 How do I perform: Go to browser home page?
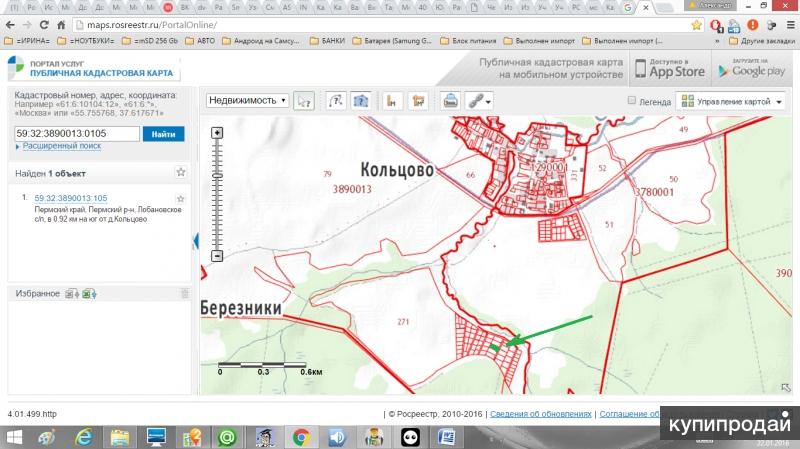(61, 24)
